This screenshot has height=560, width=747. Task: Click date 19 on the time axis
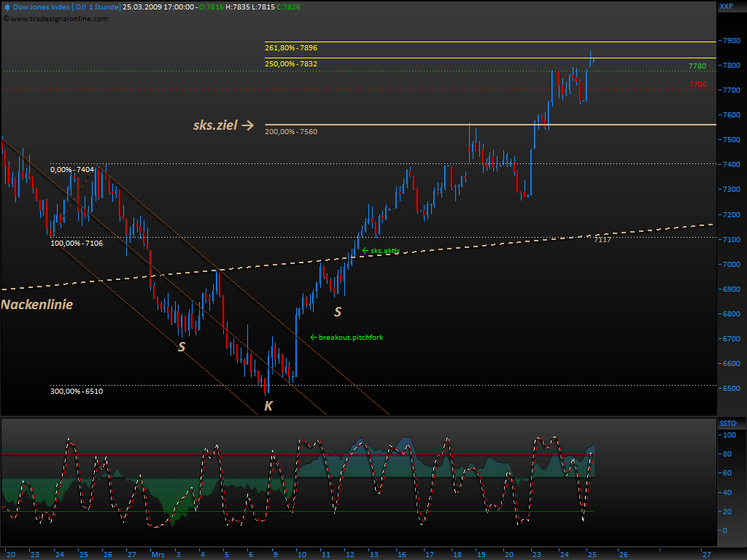tap(481, 554)
